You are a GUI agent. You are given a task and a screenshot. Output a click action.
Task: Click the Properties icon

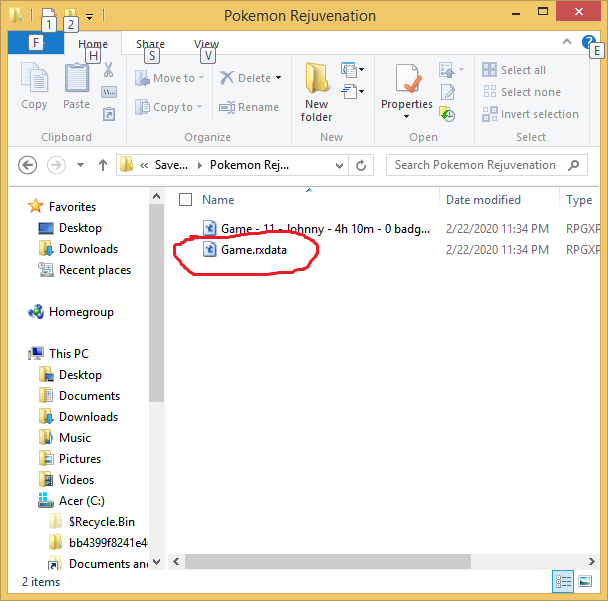(408, 79)
